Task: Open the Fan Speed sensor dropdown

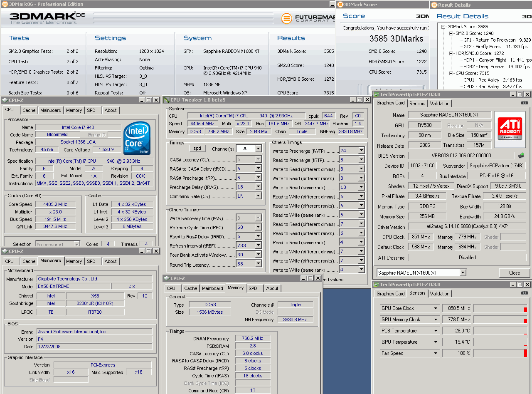Action: [436, 353]
